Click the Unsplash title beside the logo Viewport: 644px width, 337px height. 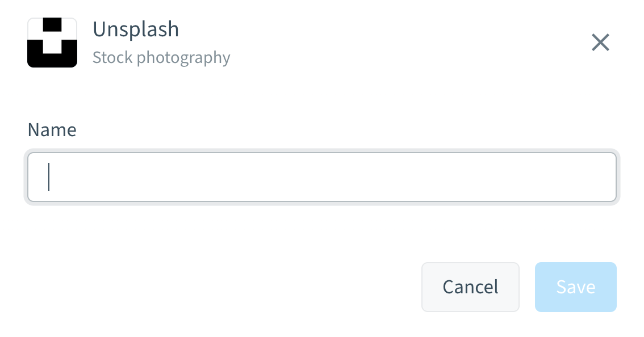136,30
